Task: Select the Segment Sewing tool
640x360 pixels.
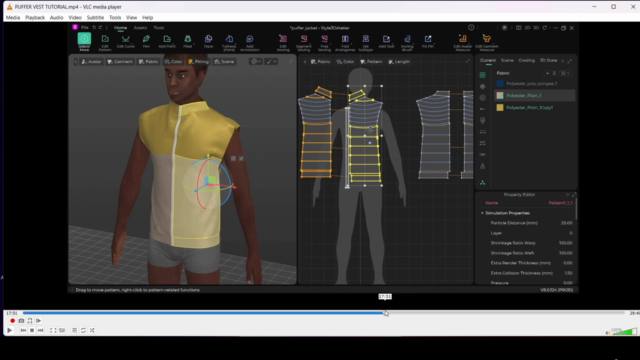Action: 304,42
